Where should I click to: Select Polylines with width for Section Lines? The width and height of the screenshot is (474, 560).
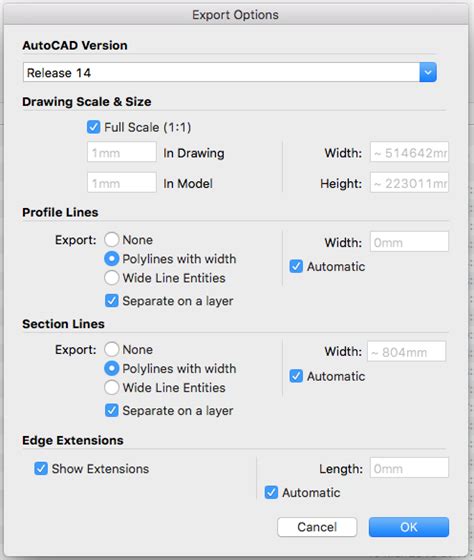point(111,368)
